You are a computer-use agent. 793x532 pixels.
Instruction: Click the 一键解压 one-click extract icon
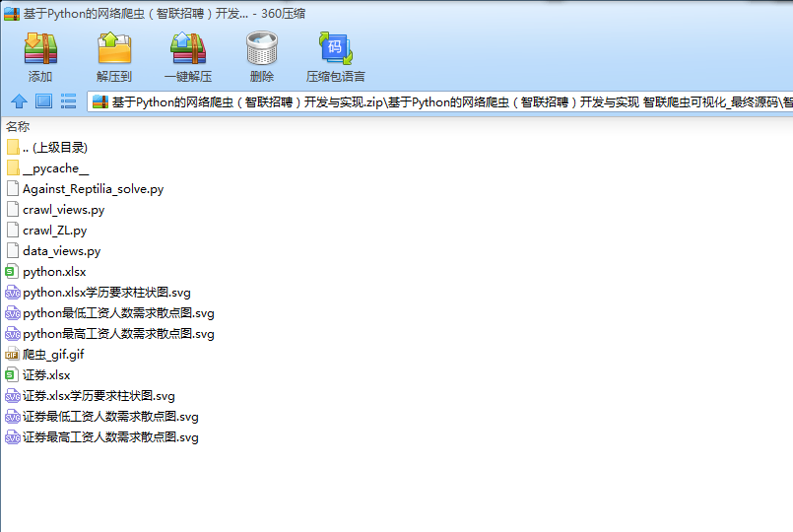pos(188,48)
